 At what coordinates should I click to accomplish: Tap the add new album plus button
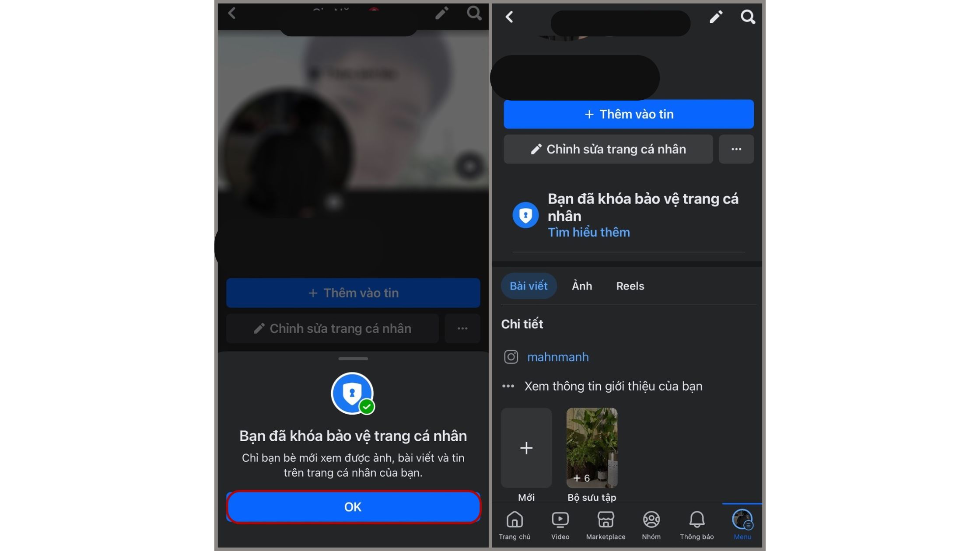click(526, 447)
